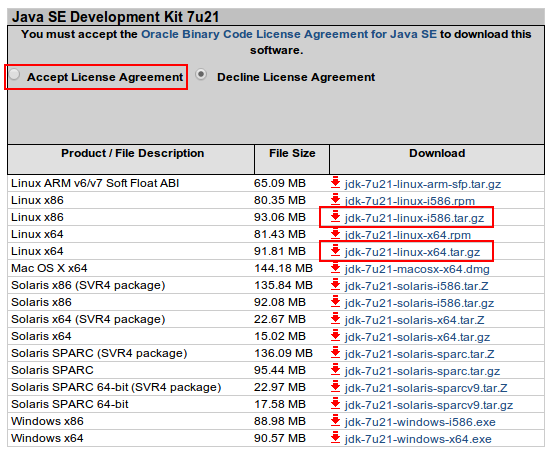Click download icon for jdk-7u21-solaris-x64.tar.Z
The image size is (551, 452).
click(x=336, y=319)
